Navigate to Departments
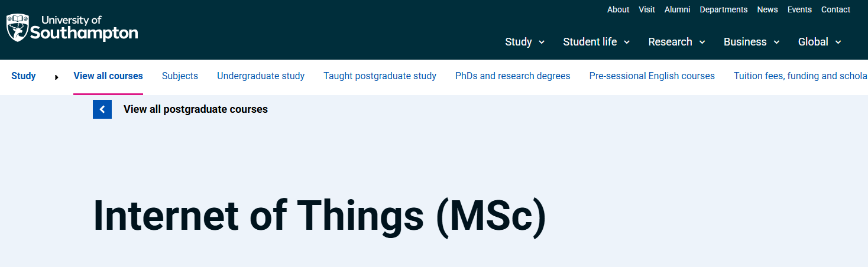868x267 pixels. point(723,9)
